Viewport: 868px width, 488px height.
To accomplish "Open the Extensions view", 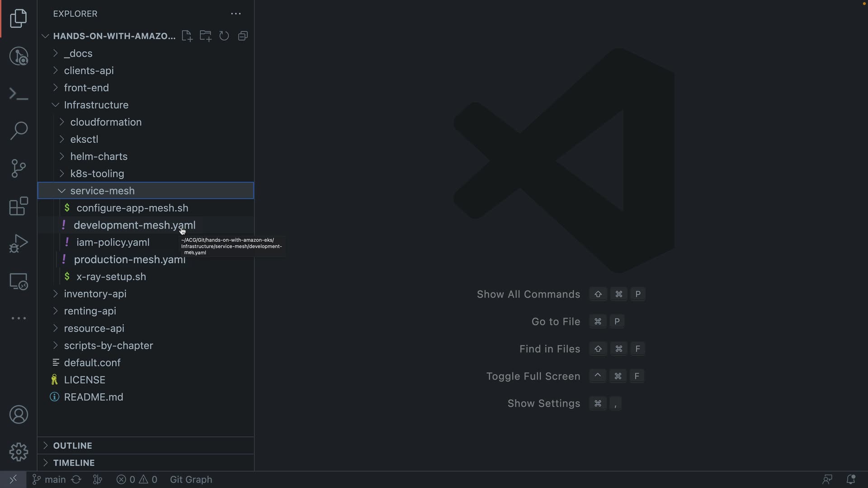I will click(19, 206).
